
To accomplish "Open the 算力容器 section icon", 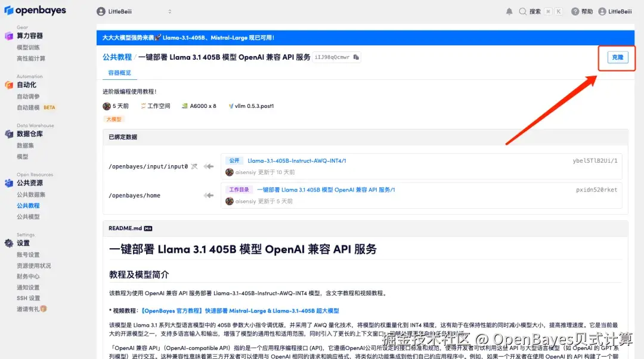I will [8, 36].
